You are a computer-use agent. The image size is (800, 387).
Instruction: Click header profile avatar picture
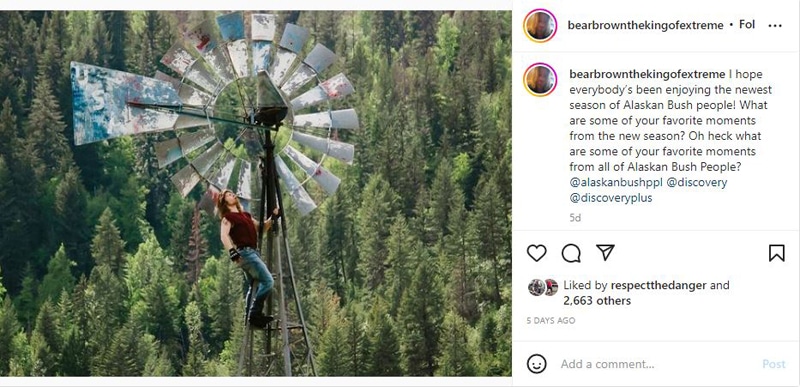(x=540, y=25)
